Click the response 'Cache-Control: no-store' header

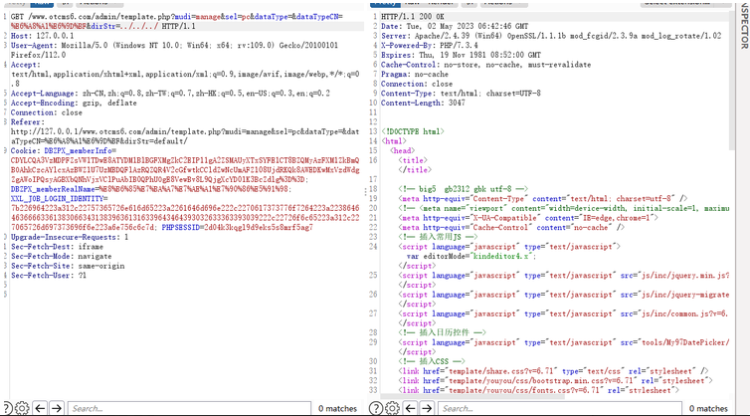486,65
